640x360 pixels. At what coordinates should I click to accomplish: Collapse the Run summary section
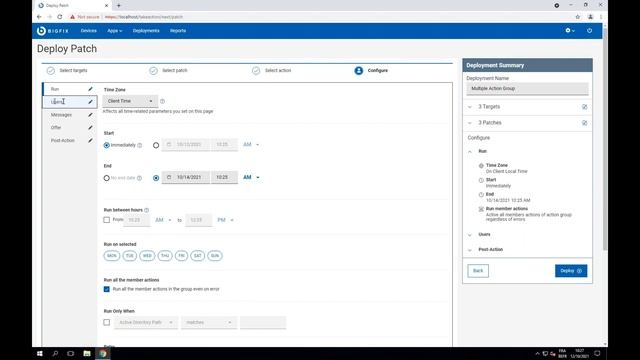coord(470,151)
